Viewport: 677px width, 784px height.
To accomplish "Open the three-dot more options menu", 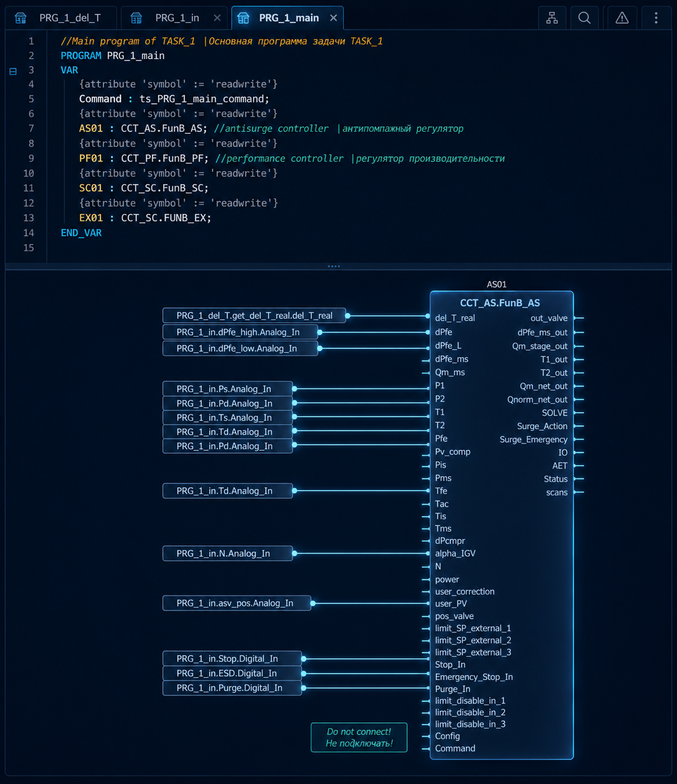I will pos(656,18).
